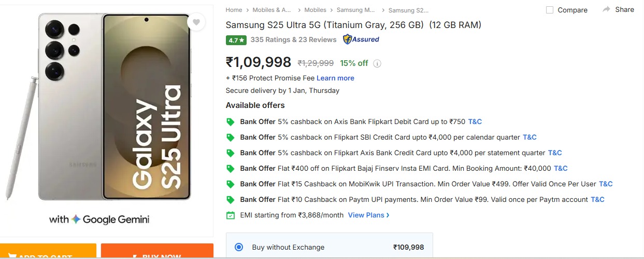
Task: Click Learn more for Protect Promise Fee
Action: coord(335,78)
